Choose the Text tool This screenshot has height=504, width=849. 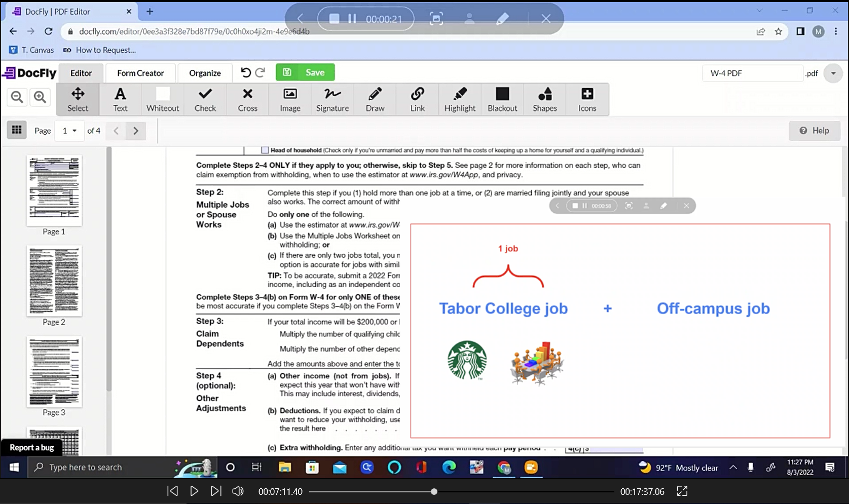point(120,99)
